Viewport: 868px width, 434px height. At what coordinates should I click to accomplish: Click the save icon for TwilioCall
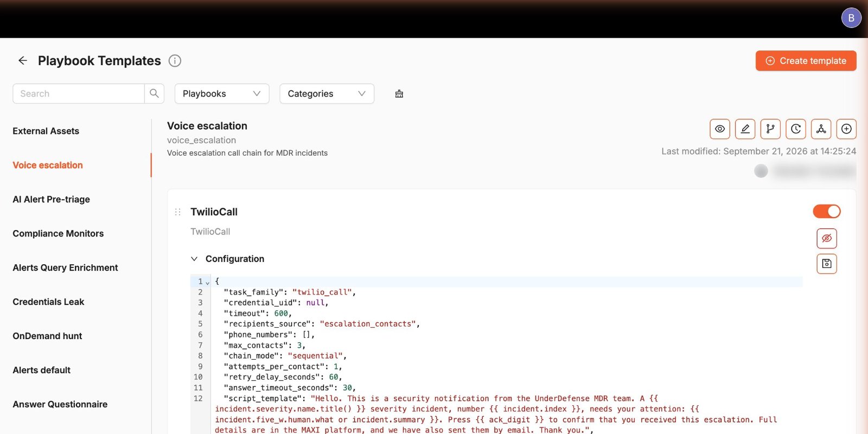point(827,264)
